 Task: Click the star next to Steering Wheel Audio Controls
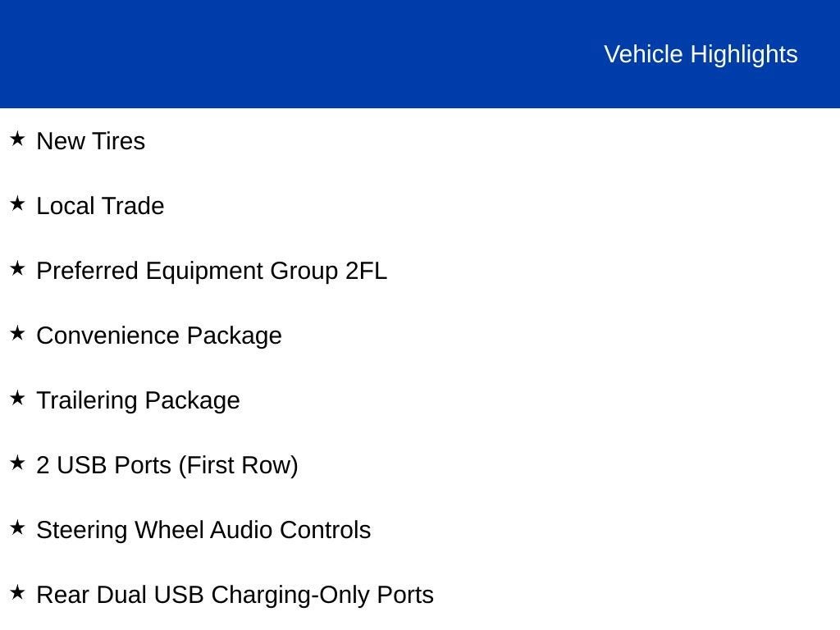click(x=17, y=527)
